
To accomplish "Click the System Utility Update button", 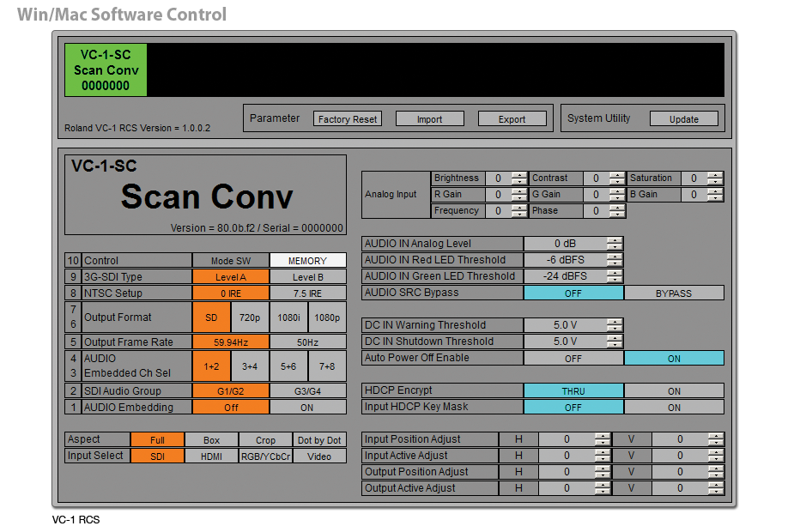I will coord(683,119).
